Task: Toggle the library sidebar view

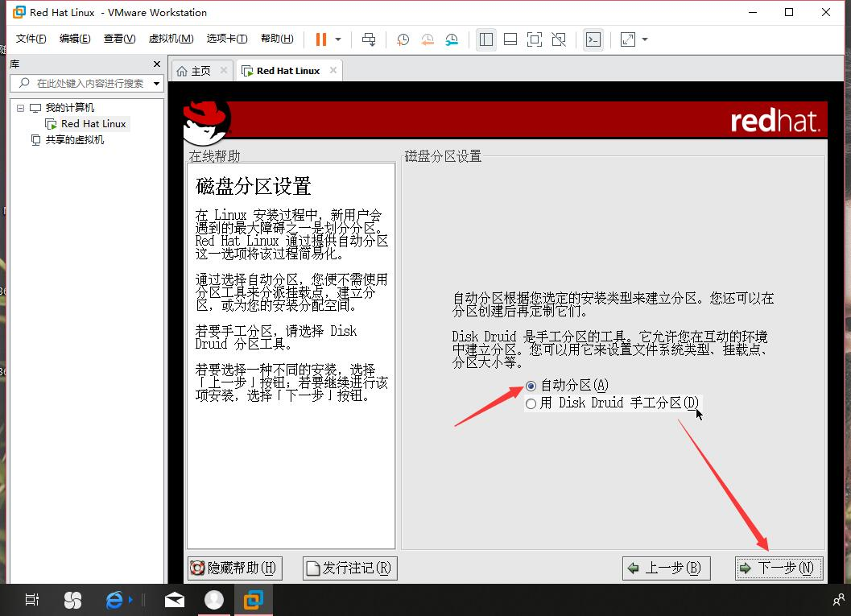Action: click(x=486, y=39)
